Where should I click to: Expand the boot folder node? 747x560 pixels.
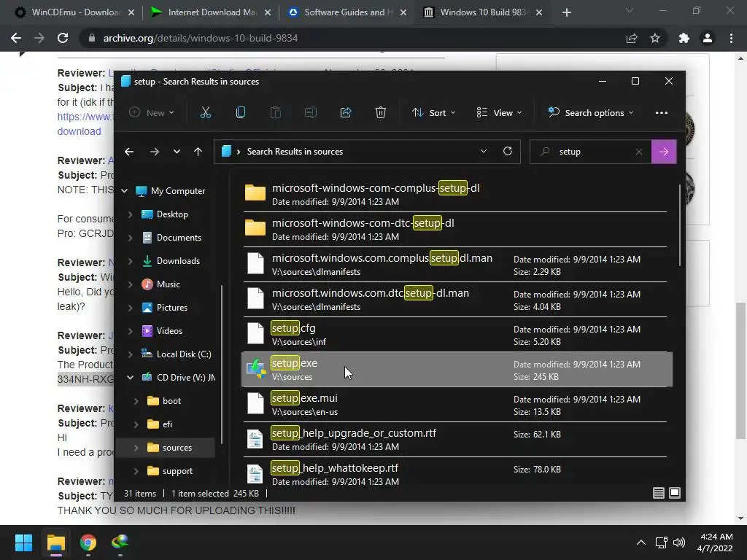[136, 401]
